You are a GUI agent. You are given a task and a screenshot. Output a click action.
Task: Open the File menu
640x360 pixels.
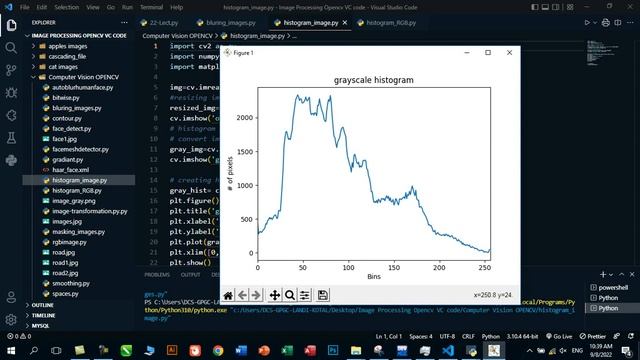coord(24,7)
